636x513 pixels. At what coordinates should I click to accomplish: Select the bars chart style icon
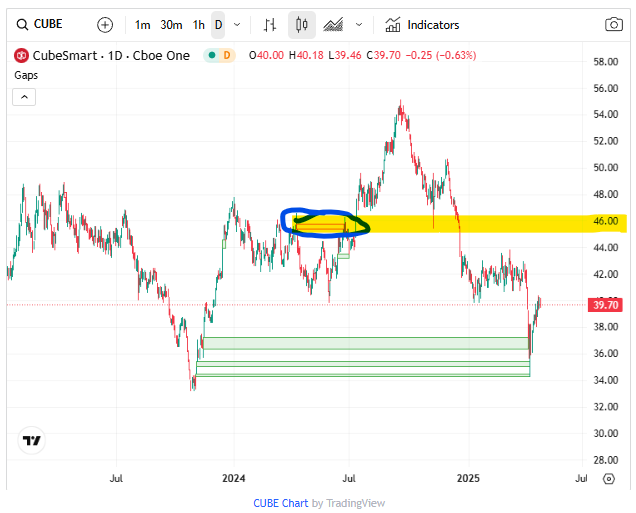[270, 25]
